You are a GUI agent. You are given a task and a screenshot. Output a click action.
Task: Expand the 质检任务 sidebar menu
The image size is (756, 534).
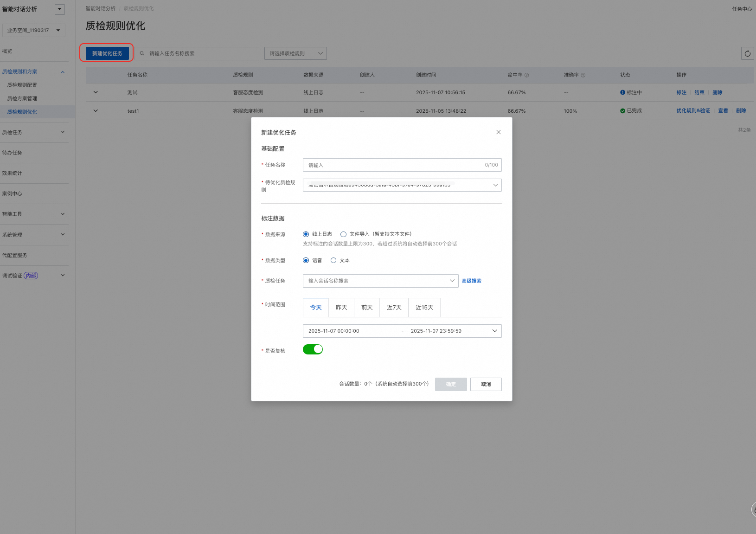[x=63, y=132]
